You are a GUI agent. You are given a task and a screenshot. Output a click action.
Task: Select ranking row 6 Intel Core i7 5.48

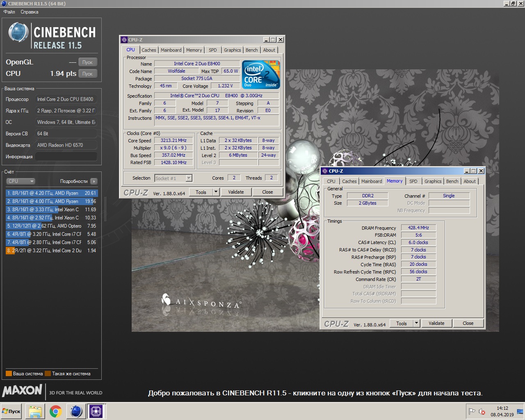(52, 234)
